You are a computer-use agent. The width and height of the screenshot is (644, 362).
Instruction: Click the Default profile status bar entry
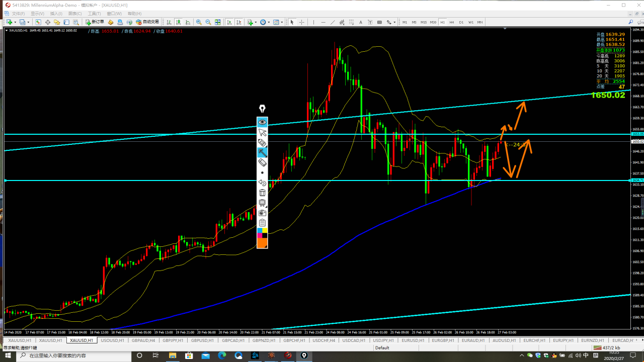(x=382, y=348)
